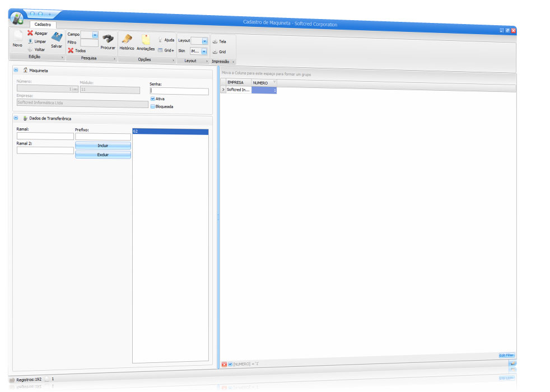Select the Cadastro ribbon tab
The height and width of the screenshot is (392, 550).
43,25
